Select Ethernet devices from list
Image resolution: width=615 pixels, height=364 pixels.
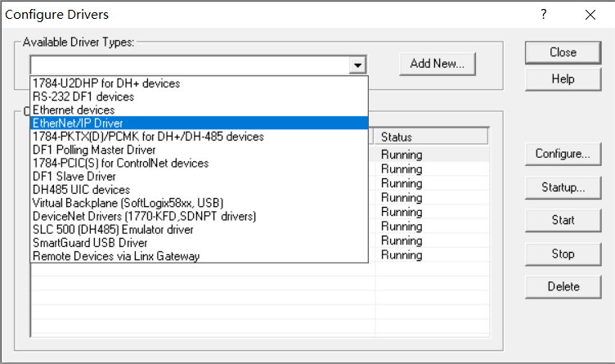coord(74,110)
